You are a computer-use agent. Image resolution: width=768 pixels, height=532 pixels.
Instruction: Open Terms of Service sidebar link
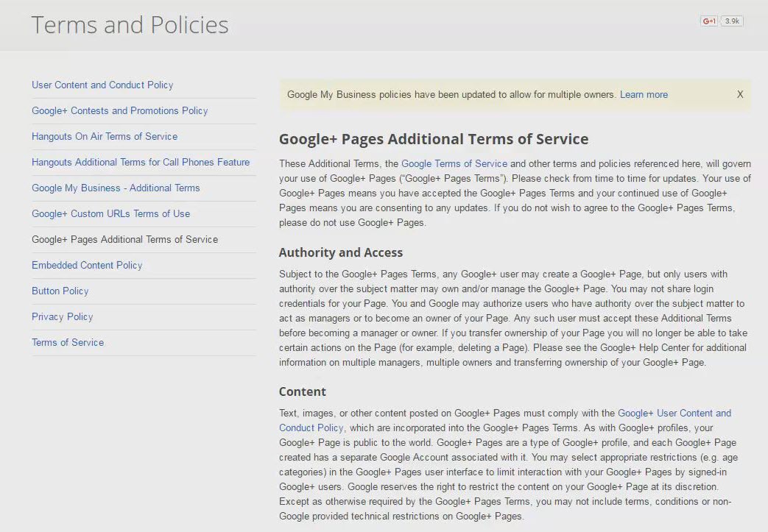pos(68,343)
